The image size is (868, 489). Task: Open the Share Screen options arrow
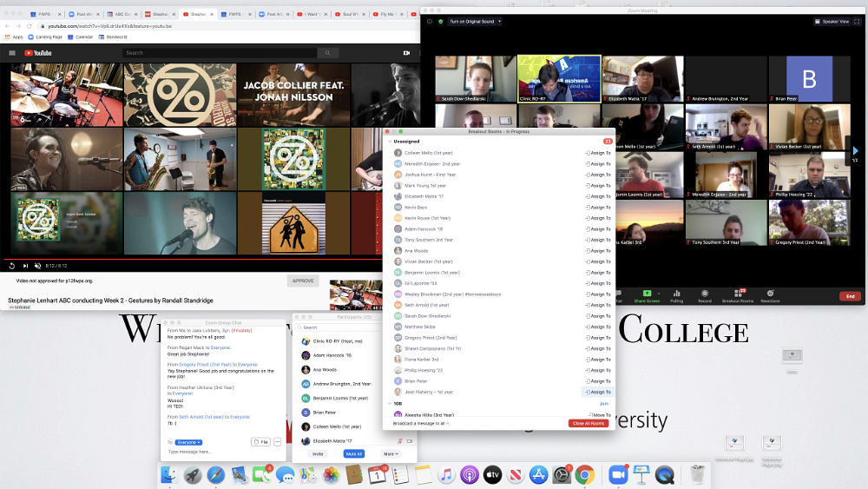click(x=658, y=294)
